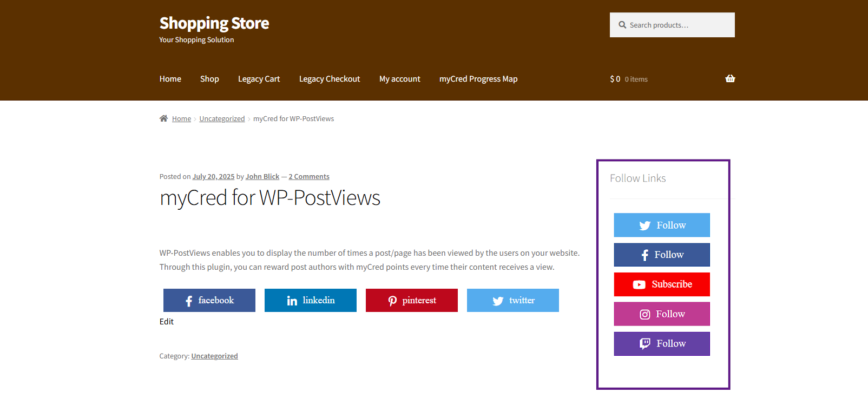Open the My account menu

[399, 79]
